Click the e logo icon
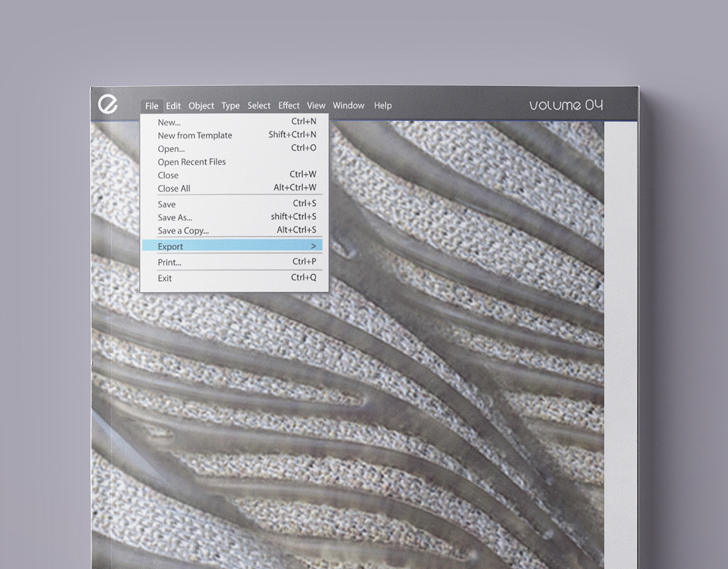 click(108, 104)
